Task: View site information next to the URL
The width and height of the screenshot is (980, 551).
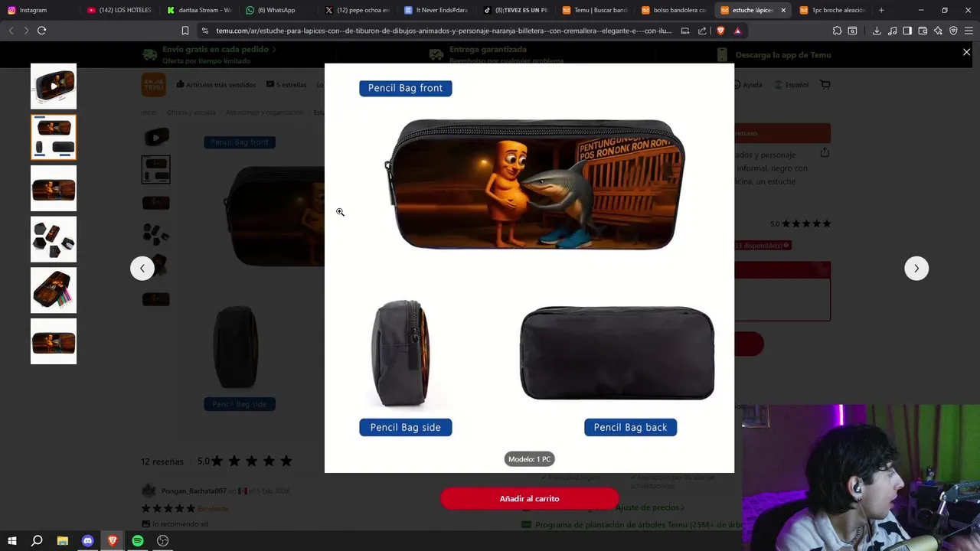Action: click(x=204, y=31)
